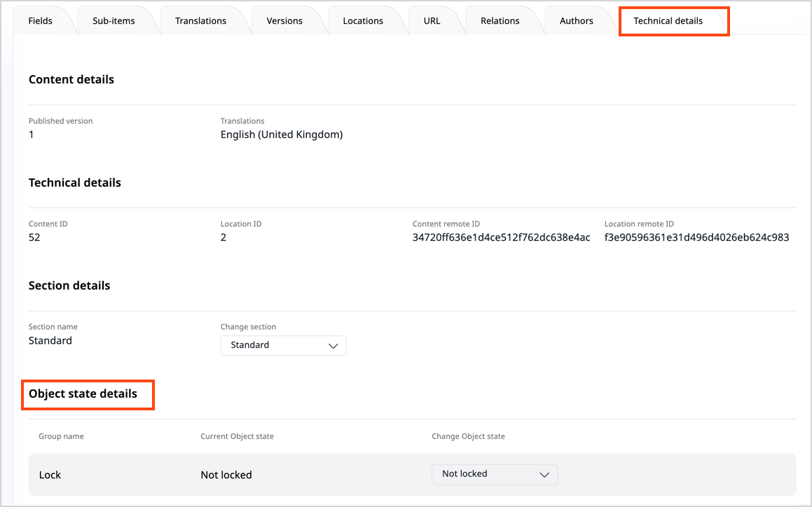Image resolution: width=812 pixels, height=507 pixels.
Task: Click the Location remote ID value
Action: coord(697,237)
